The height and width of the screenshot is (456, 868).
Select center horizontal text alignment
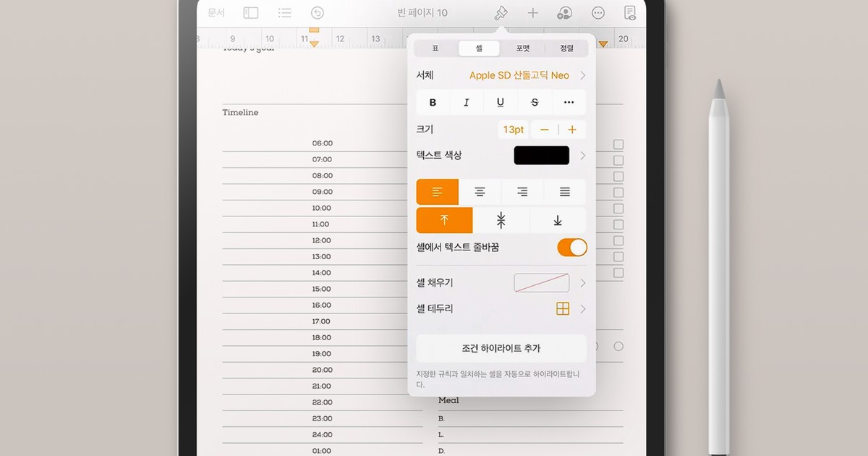click(480, 191)
